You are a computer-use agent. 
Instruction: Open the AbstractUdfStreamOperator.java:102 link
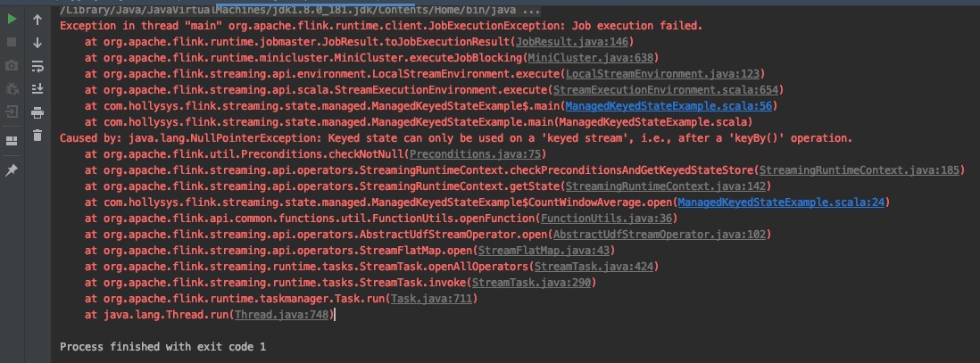tap(659, 235)
